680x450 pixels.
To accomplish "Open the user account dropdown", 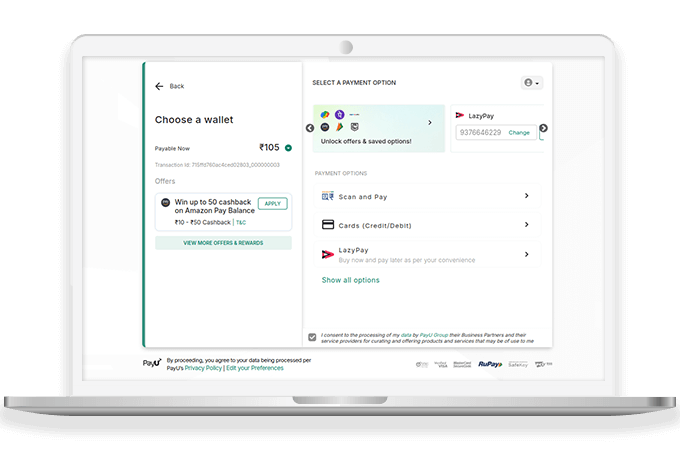I will click(532, 82).
